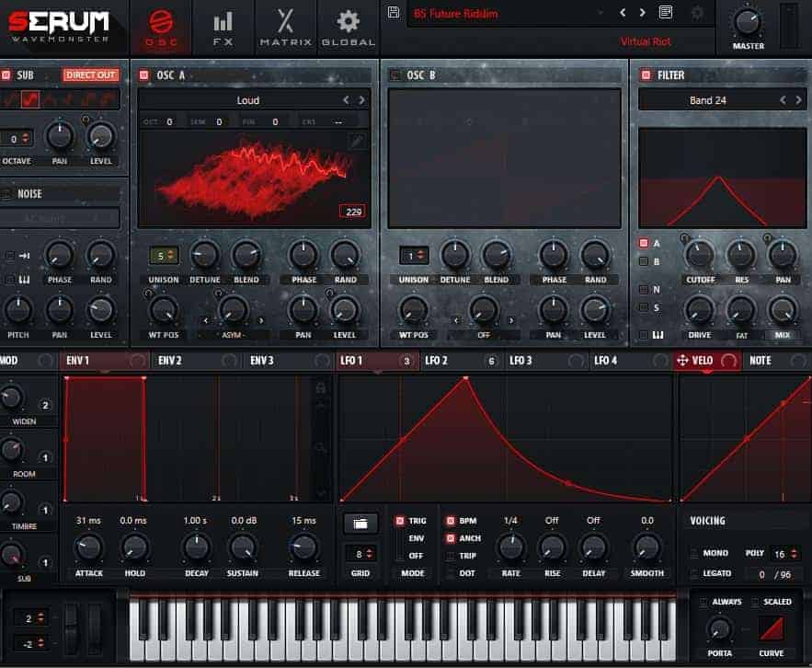Toggle filter routing for oscillator A
812x668 pixels.
coord(644,243)
